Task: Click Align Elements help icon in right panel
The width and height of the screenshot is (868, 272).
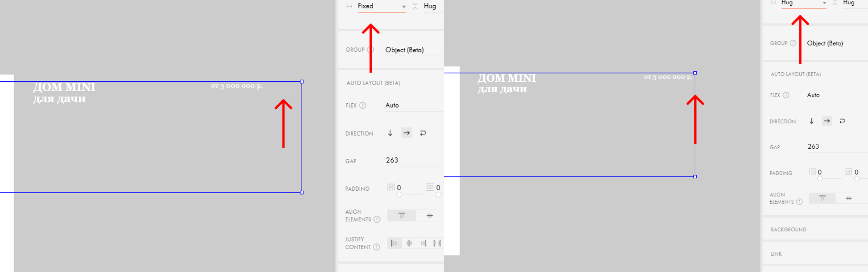Action: click(799, 202)
